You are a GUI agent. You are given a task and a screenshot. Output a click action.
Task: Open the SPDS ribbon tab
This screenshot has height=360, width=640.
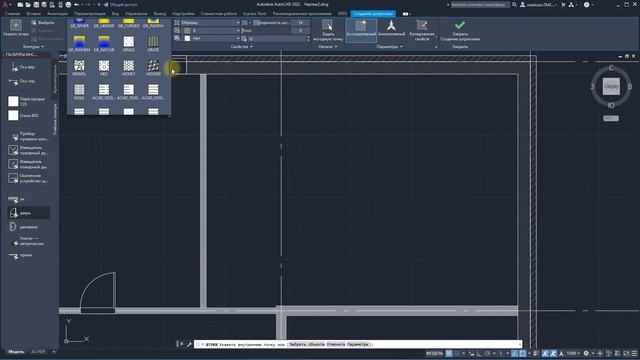coord(342,13)
